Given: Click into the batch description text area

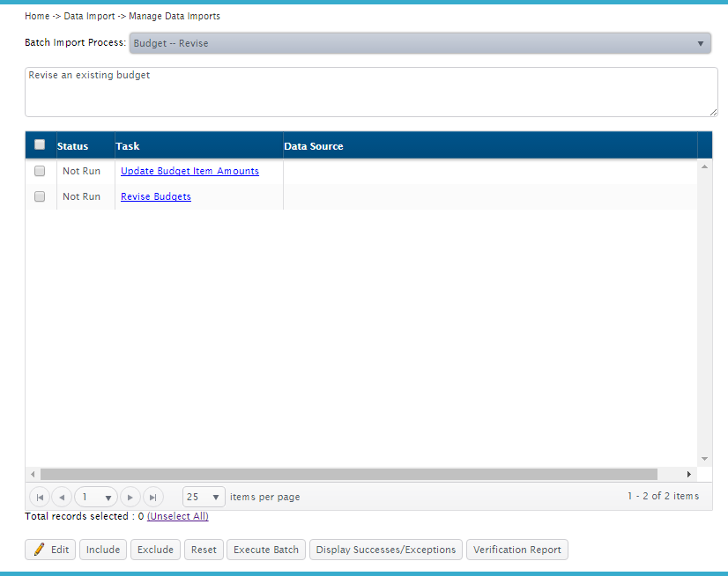Looking at the screenshot, I should (x=370, y=92).
